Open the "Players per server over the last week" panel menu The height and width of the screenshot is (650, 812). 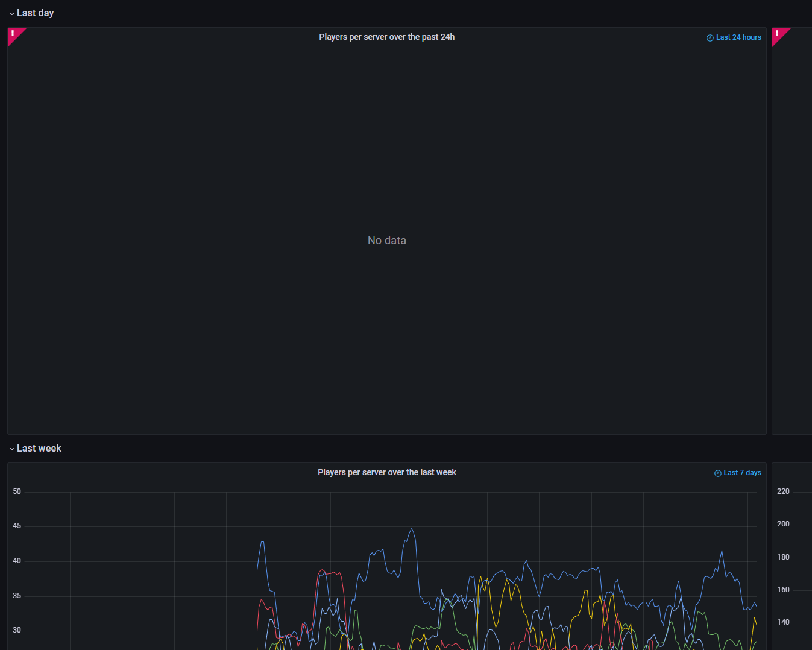[386, 472]
